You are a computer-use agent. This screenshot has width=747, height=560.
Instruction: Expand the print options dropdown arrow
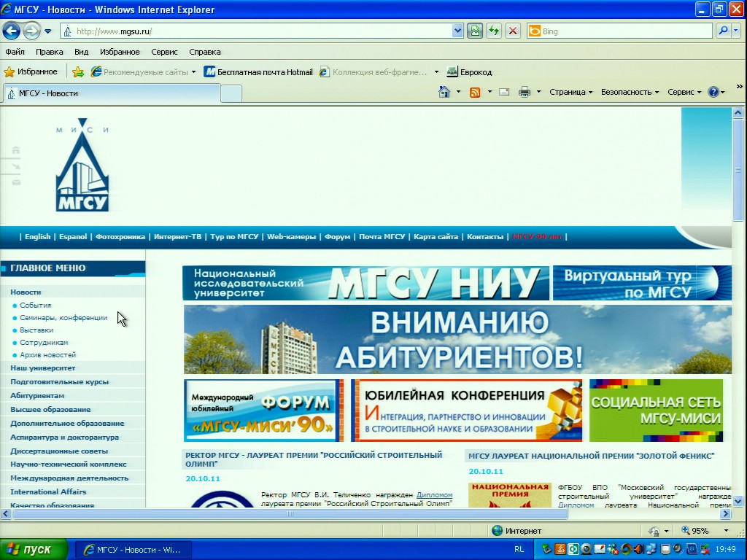point(539,92)
